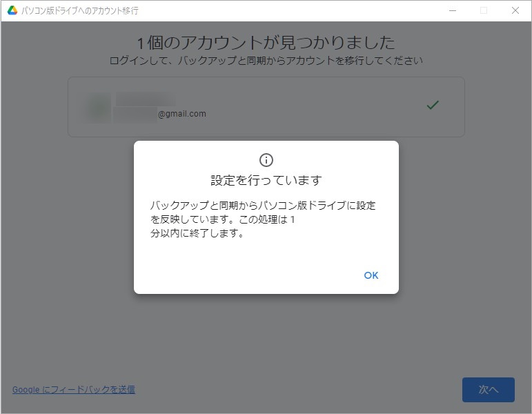Click the window title パソコン版ドライブへのアカウント移行
The width and height of the screenshot is (532, 414).
point(80,11)
